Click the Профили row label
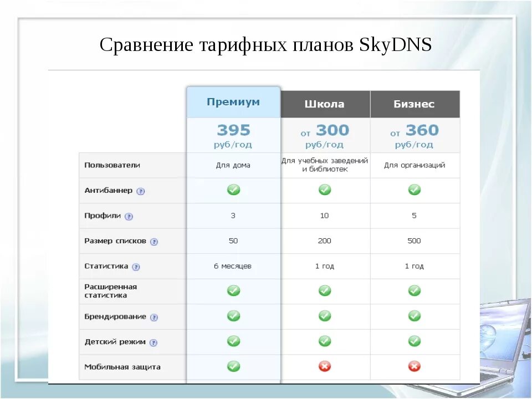Screen dimensions: 532x399 click(103, 216)
